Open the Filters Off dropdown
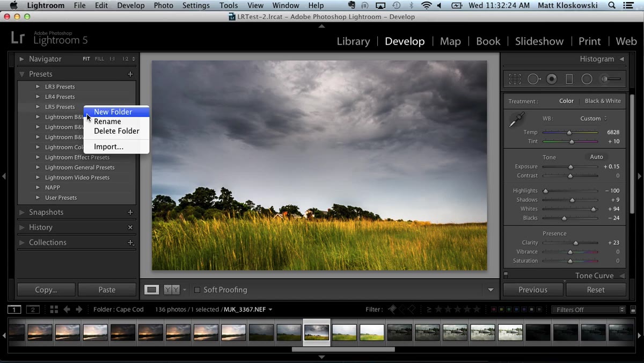 coord(589,310)
